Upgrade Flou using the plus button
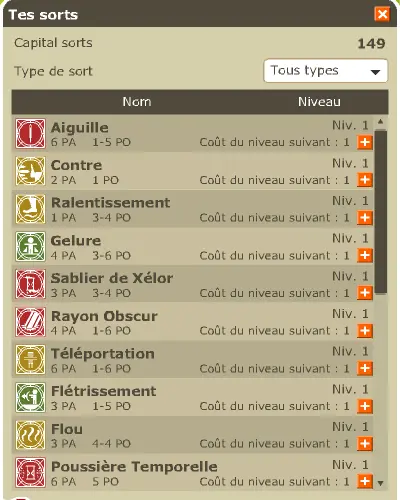This screenshot has width=400, height=500. tap(365, 444)
